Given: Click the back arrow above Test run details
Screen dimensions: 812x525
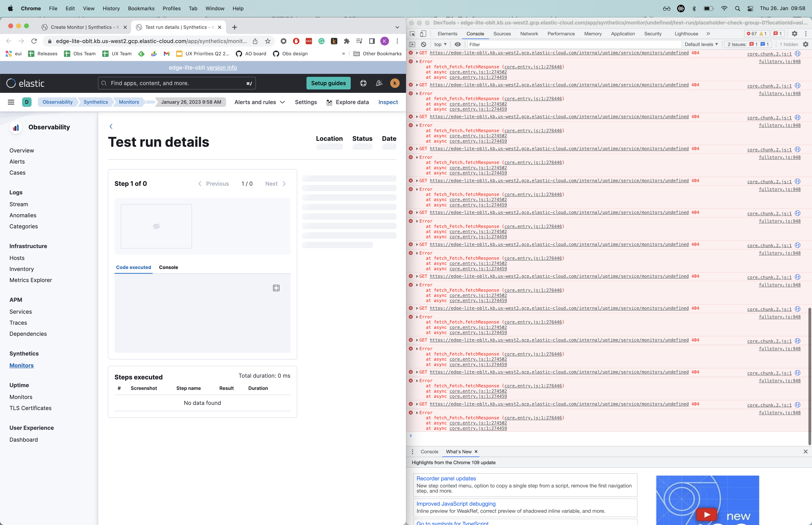Looking at the screenshot, I should pyautogui.click(x=111, y=126).
